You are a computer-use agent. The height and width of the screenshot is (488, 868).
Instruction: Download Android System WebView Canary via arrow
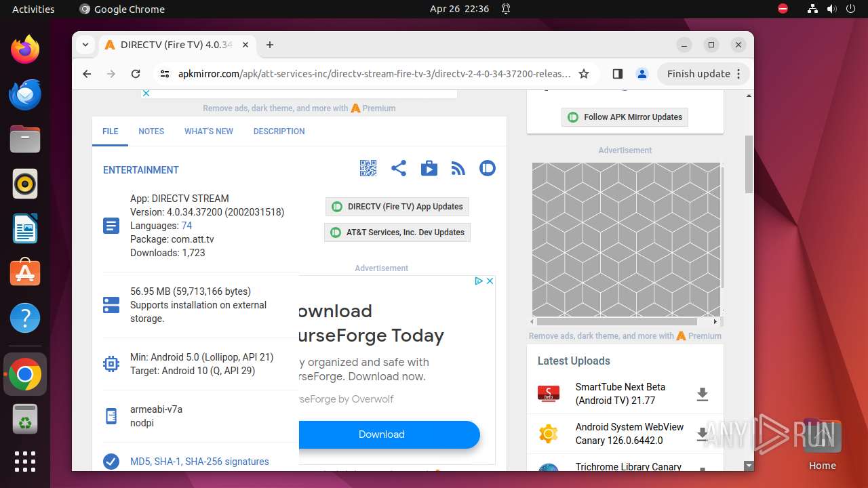point(703,434)
